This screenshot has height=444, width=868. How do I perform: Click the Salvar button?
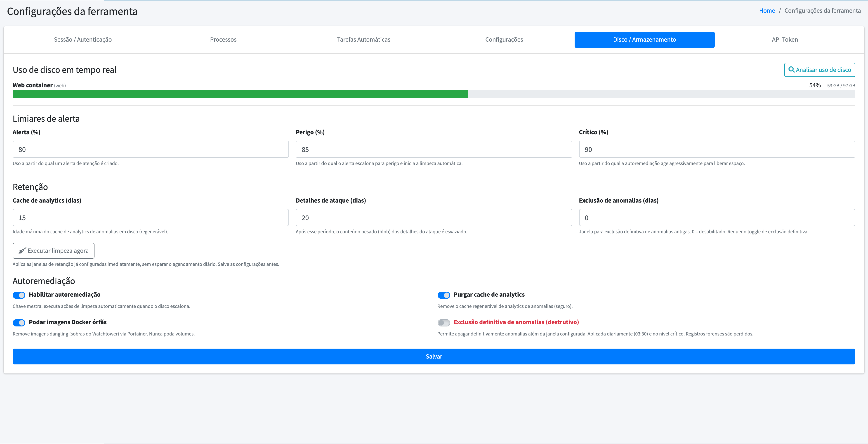tap(434, 357)
